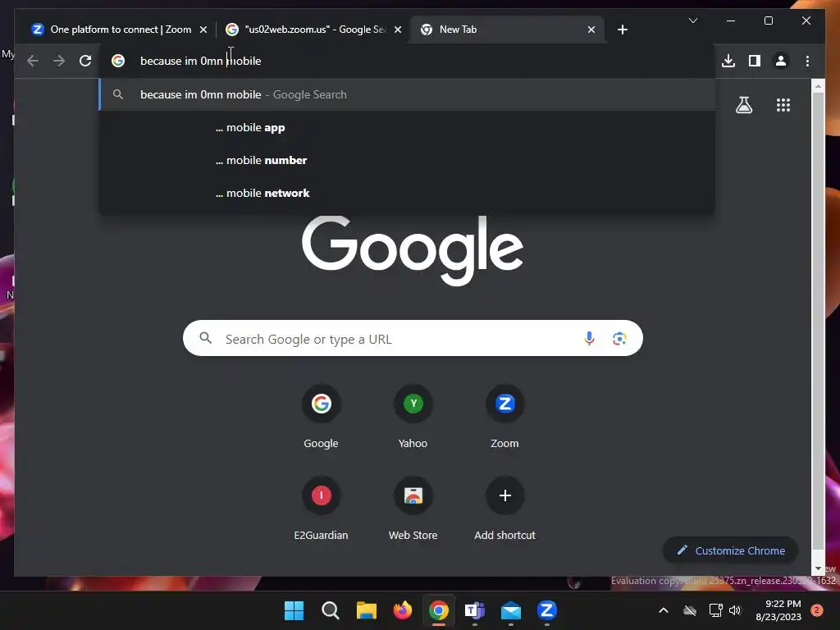Viewport: 840px width, 630px height.
Task: Close the One platform to connect Zoom tab
Action: point(203,30)
